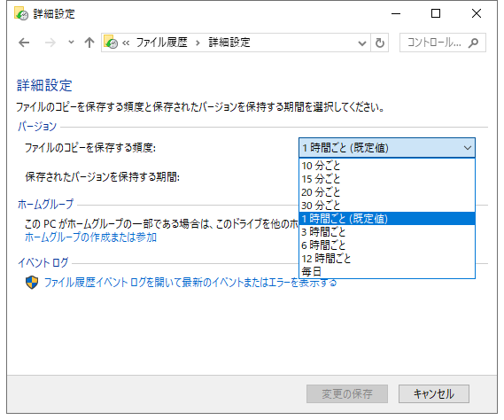
Task: Maximize the 詳細設定 window
Action: (436, 13)
